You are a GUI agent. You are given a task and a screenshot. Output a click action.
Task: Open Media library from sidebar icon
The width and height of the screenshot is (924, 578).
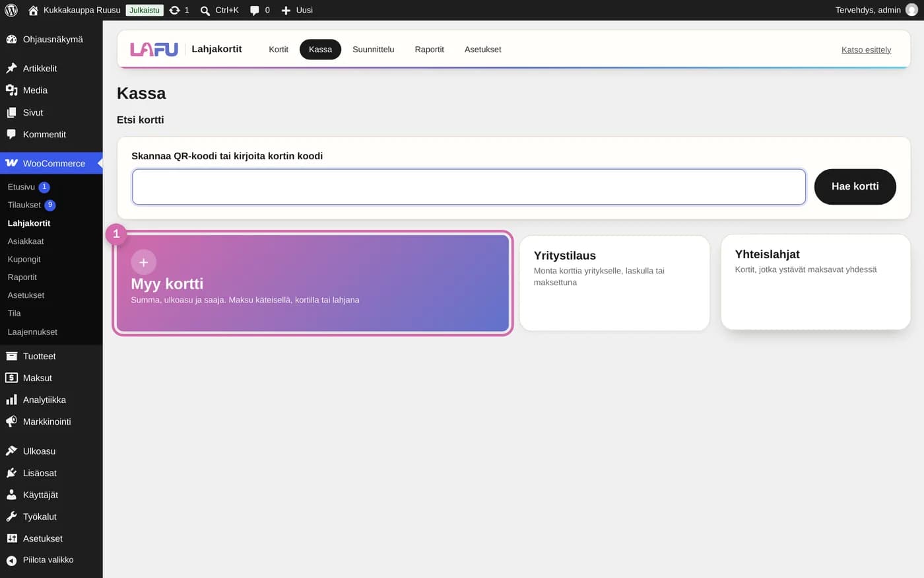[x=11, y=90]
